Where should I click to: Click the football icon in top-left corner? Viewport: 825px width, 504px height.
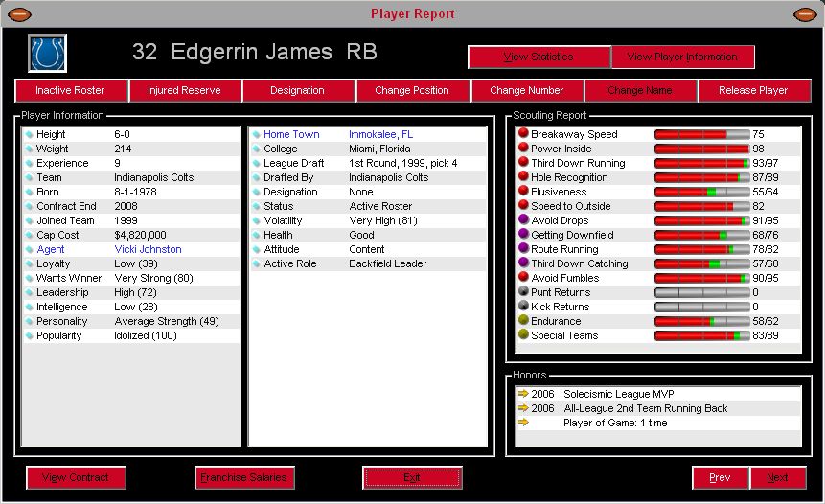(18, 14)
